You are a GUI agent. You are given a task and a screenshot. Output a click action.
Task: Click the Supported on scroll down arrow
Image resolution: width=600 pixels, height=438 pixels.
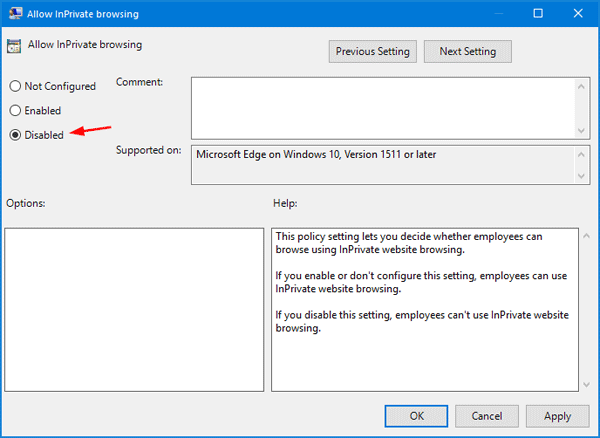coord(580,177)
